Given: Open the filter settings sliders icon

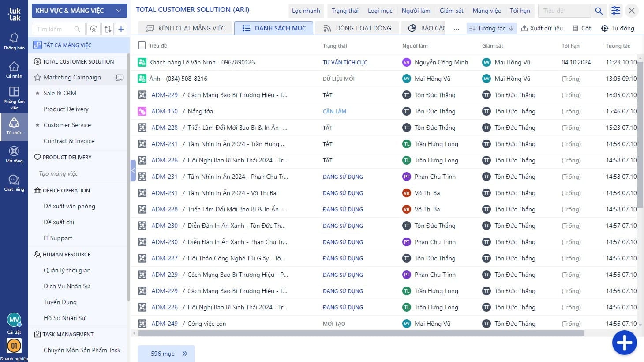Looking at the screenshot, I should click(616, 11).
